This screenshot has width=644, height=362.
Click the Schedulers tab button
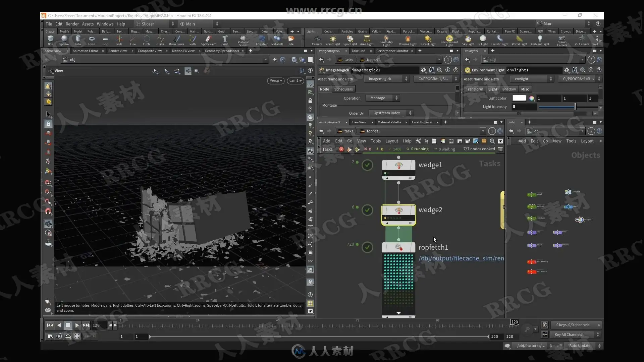pyautogui.click(x=343, y=89)
